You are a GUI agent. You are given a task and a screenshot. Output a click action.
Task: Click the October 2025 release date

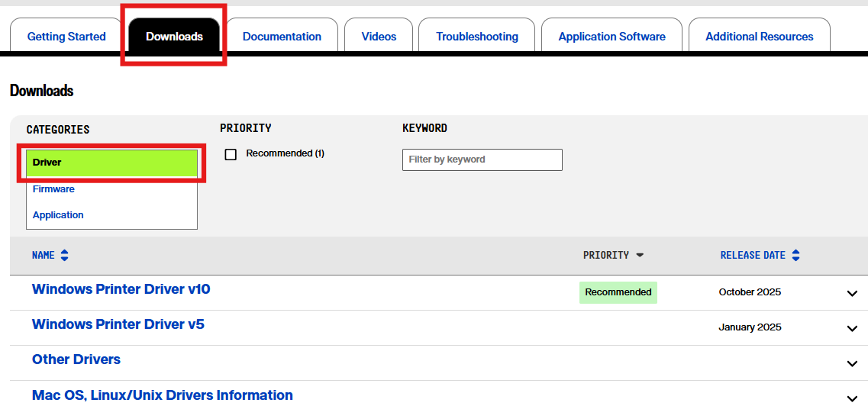coord(750,292)
